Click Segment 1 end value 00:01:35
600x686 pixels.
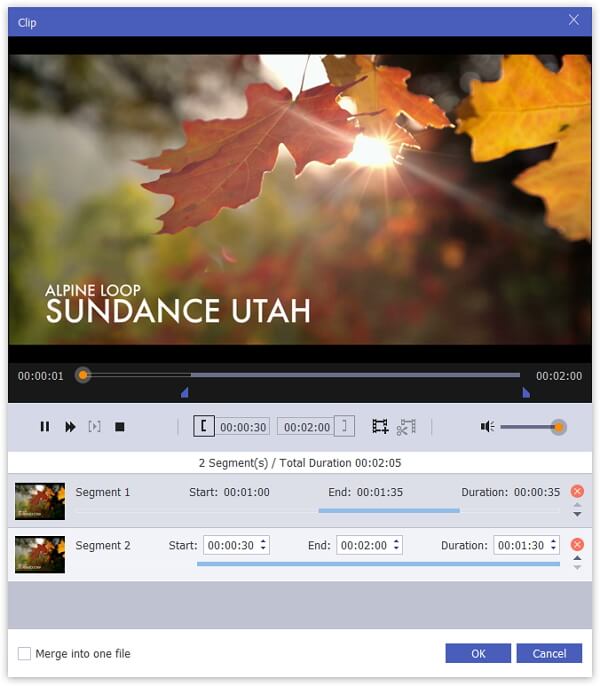coord(380,492)
